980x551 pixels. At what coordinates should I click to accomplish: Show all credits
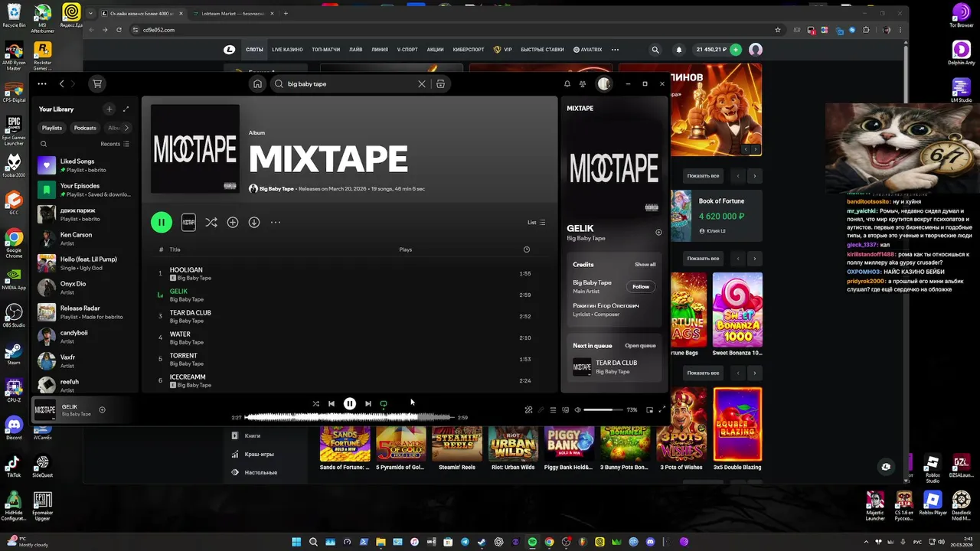tap(645, 265)
